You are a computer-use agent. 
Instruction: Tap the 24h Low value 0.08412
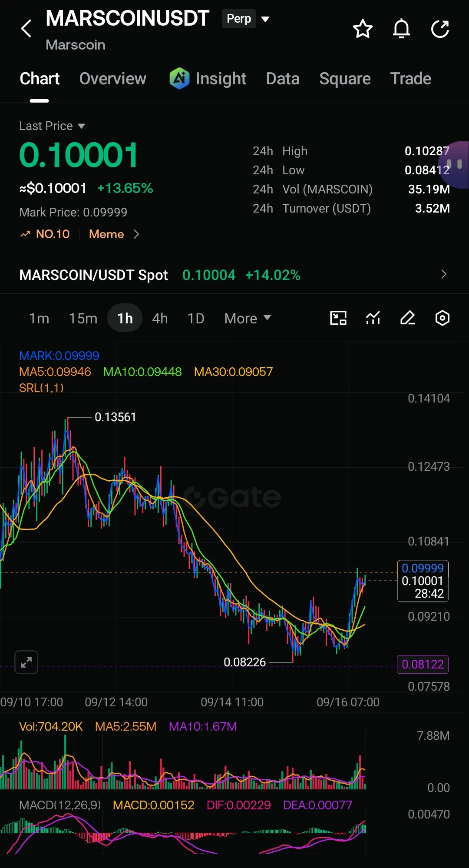(427, 170)
